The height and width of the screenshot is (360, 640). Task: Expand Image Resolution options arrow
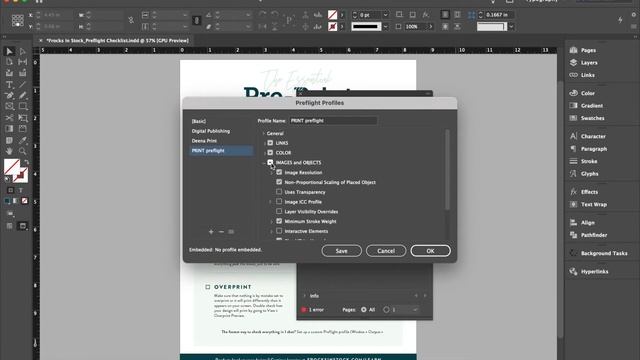(x=271, y=173)
